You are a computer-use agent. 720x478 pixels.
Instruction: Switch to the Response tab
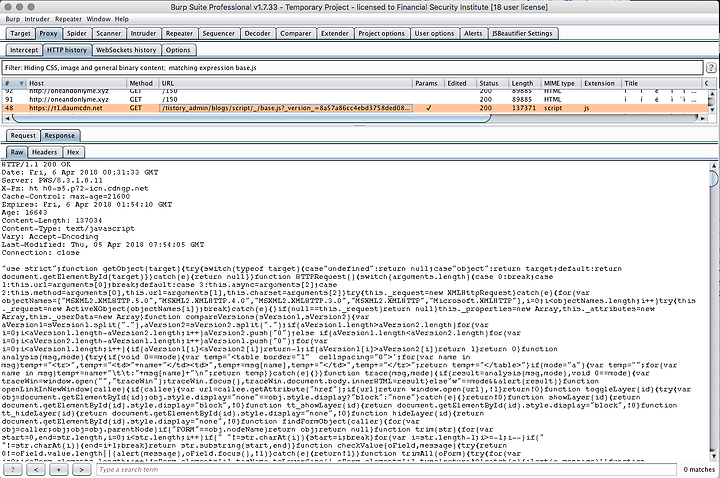pyautogui.click(x=60, y=135)
